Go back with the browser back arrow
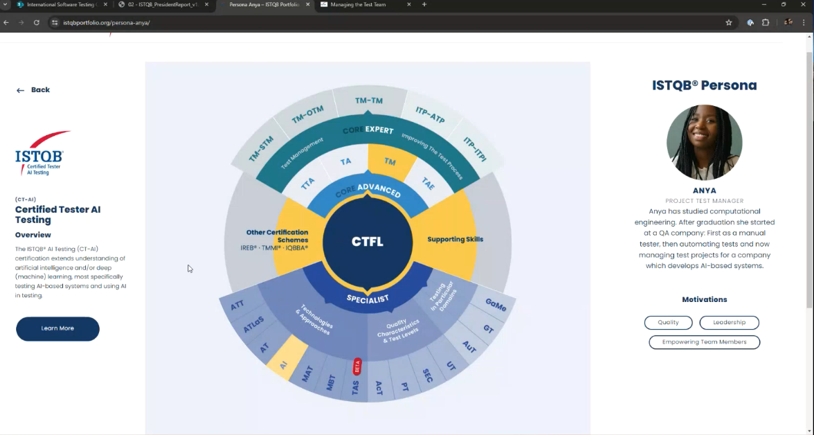The width and height of the screenshot is (814, 441). pyautogui.click(x=6, y=22)
